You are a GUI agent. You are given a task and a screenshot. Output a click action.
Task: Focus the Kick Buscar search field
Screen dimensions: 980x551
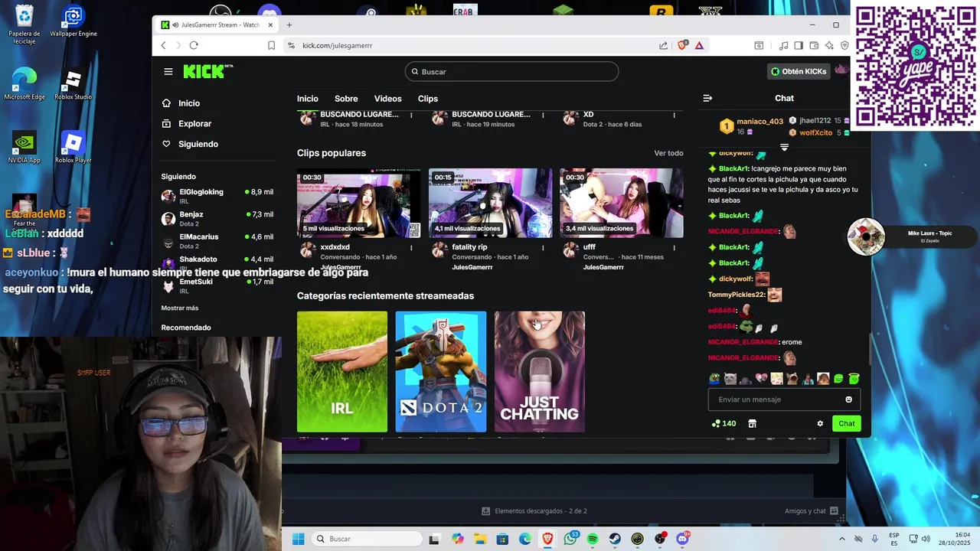511,71
